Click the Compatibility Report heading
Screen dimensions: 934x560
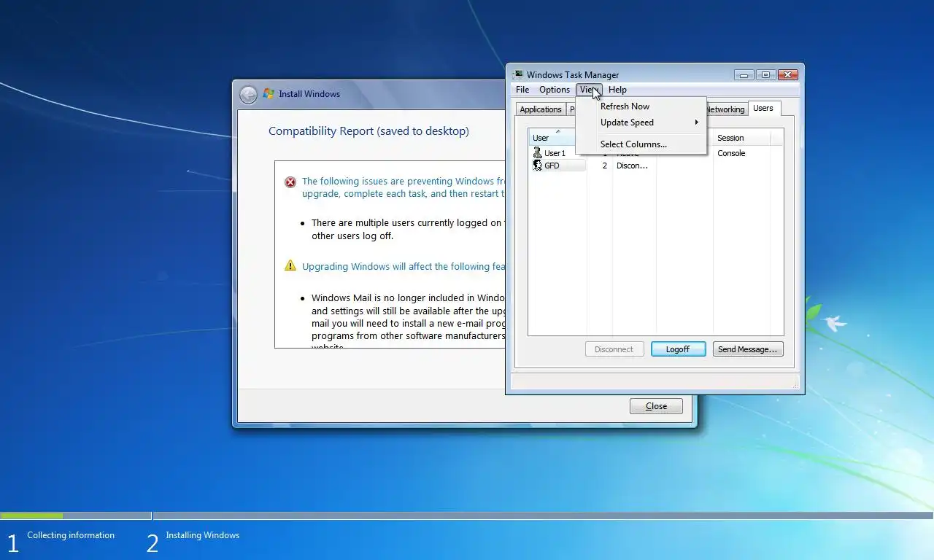pos(368,131)
